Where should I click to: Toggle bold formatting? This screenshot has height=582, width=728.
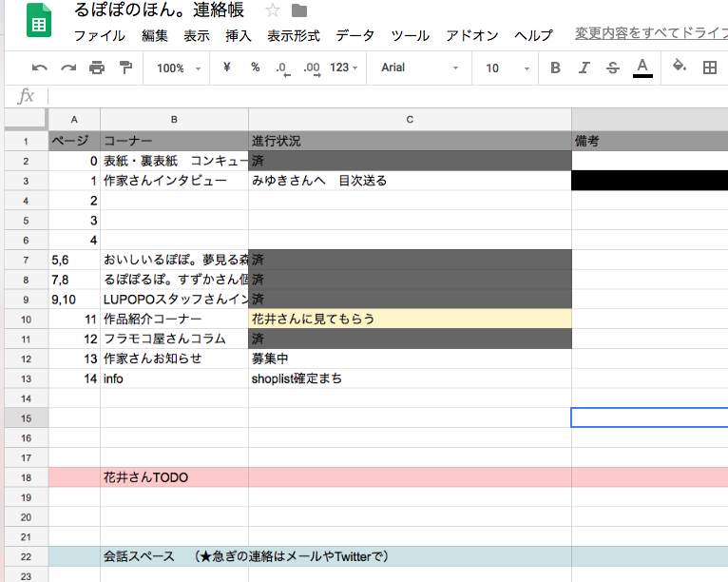click(555, 68)
